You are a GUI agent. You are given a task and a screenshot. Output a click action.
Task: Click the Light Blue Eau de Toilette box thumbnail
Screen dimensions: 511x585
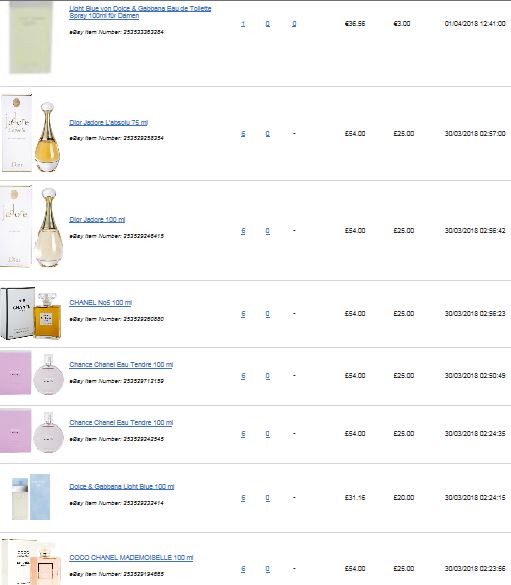pos(31,37)
